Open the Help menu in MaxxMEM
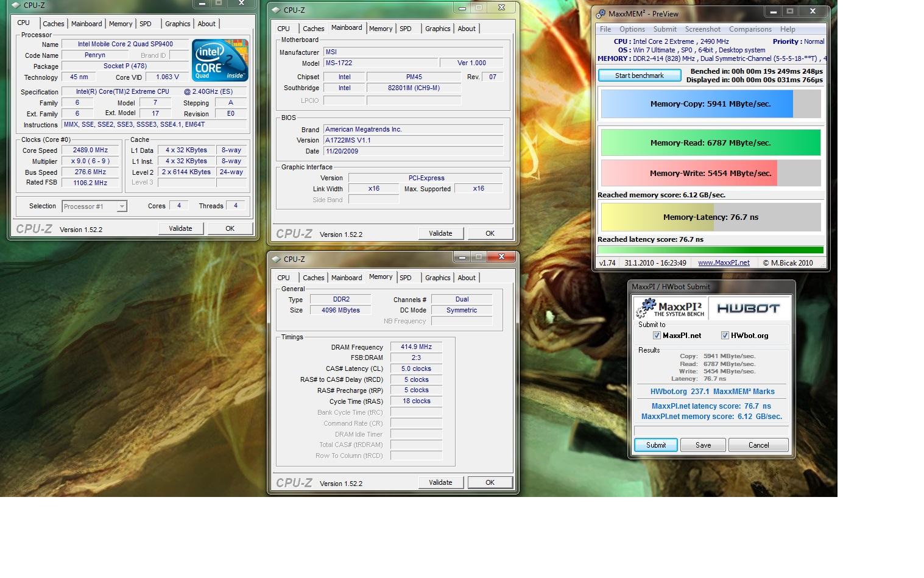Screen dimensions: 924x578 coord(788,29)
